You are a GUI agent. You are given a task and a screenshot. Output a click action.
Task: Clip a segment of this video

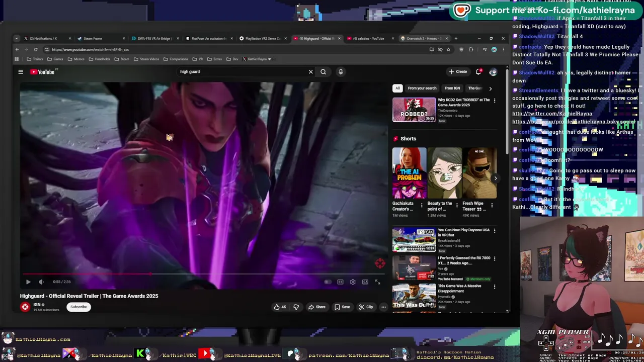366,307
